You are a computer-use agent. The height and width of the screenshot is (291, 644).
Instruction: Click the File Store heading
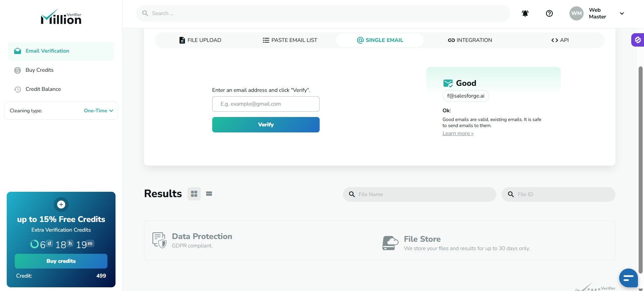point(422,239)
